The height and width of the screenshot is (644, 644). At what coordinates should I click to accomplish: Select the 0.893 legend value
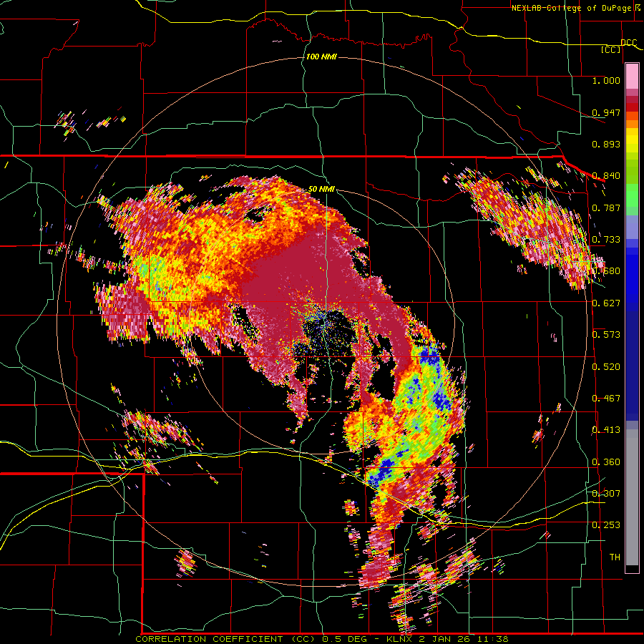tap(606, 144)
